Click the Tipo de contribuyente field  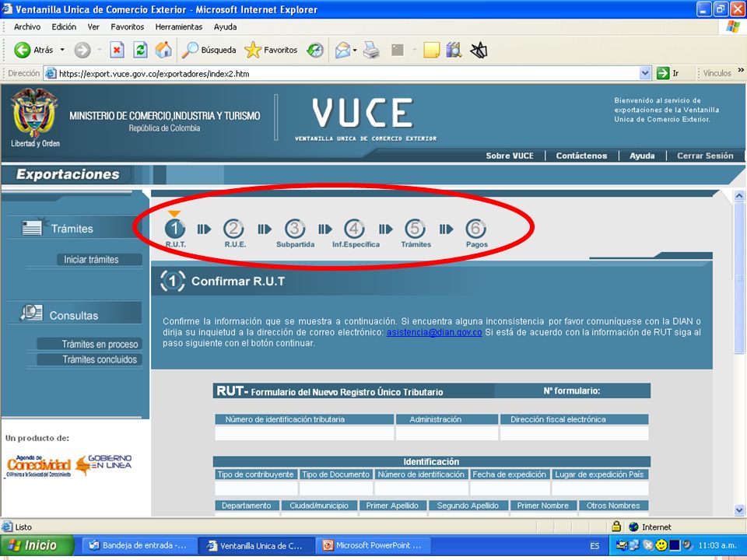tap(256, 488)
